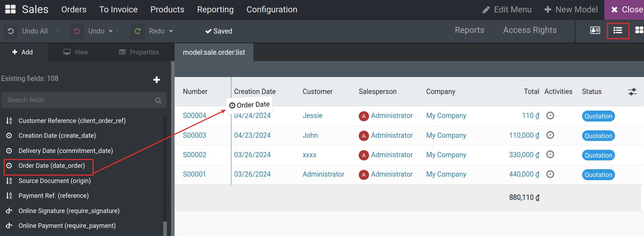Click the clock icon of Creation Date field
644x236 pixels.
(9, 136)
